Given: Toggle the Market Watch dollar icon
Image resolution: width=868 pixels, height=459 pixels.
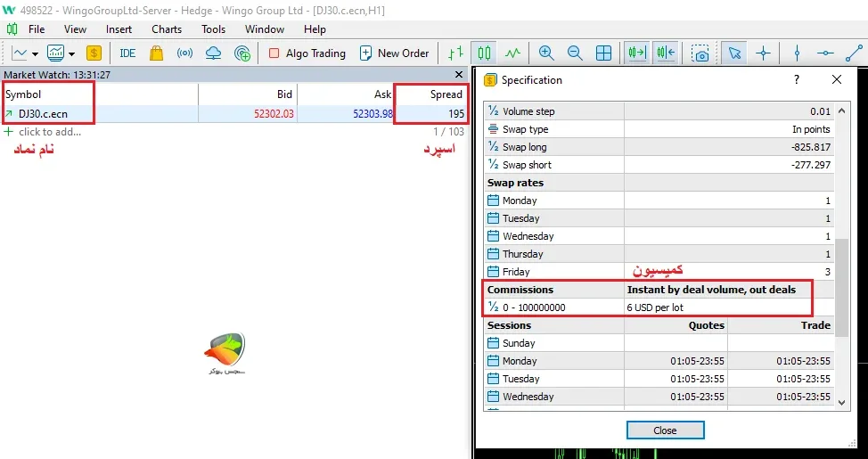Looking at the screenshot, I should (x=94, y=53).
